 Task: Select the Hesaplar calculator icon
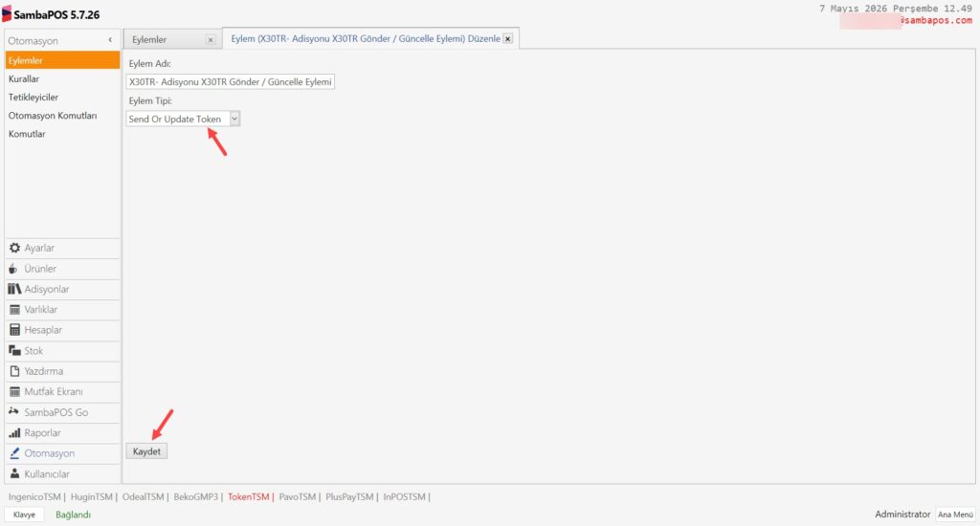pos(14,330)
